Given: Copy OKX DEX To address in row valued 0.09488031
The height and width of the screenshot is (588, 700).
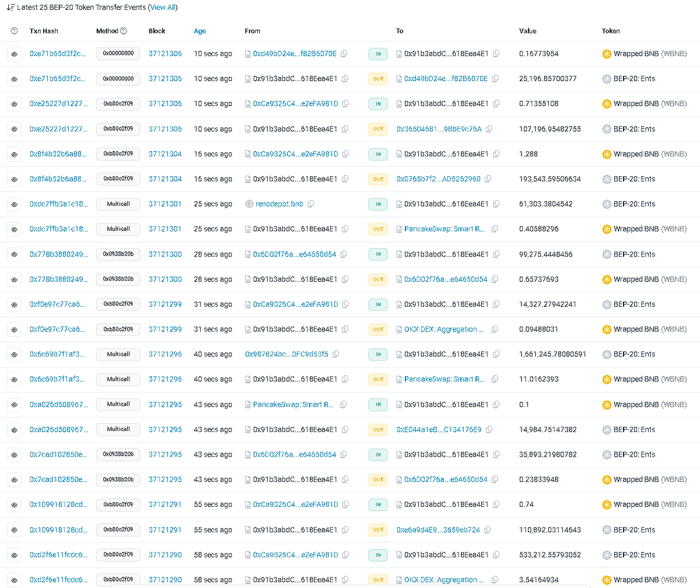Looking at the screenshot, I should click(x=495, y=330).
